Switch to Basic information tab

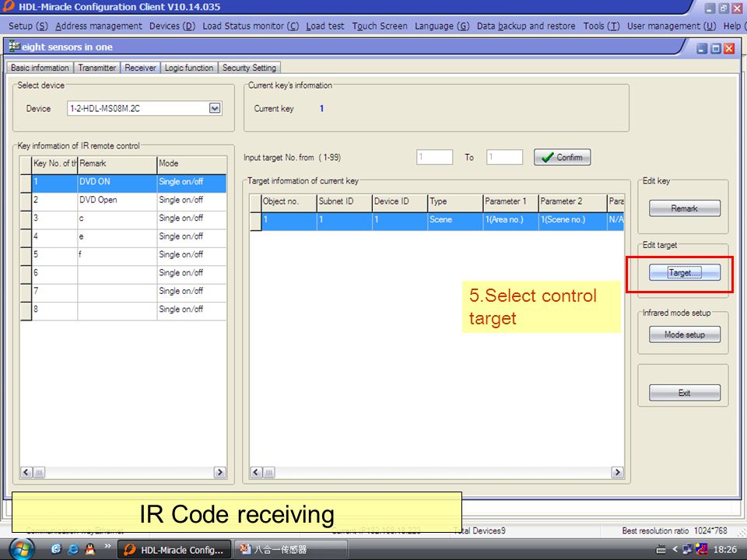click(40, 68)
